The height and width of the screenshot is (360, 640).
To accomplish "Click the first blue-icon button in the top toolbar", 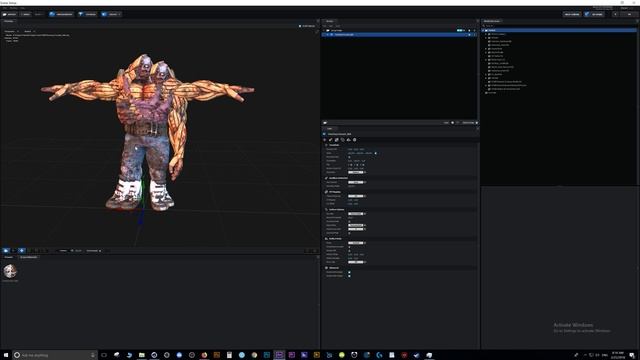I will coord(61,14).
